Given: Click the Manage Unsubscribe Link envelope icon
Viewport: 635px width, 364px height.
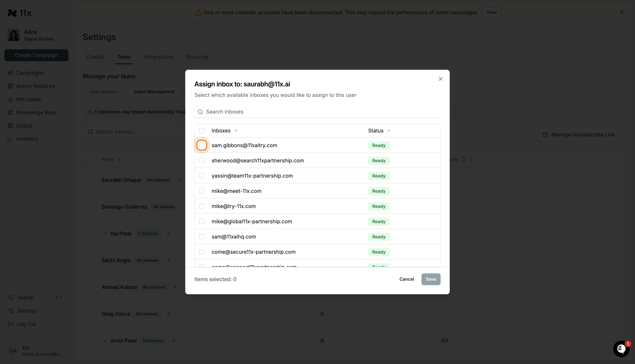Looking at the screenshot, I should pyautogui.click(x=545, y=134).
